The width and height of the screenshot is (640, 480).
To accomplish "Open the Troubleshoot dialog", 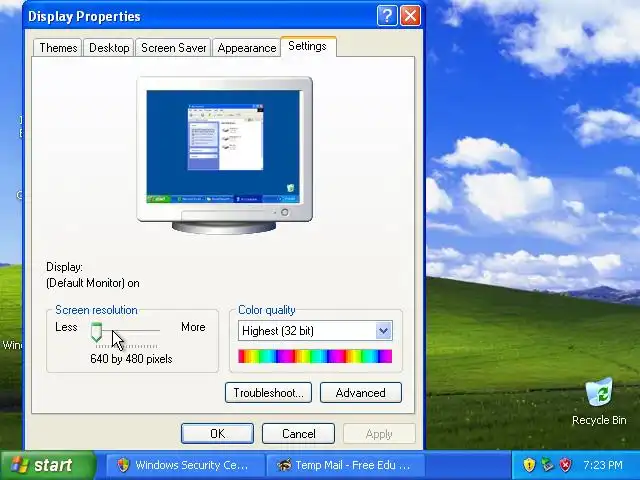I will (268, 393).
